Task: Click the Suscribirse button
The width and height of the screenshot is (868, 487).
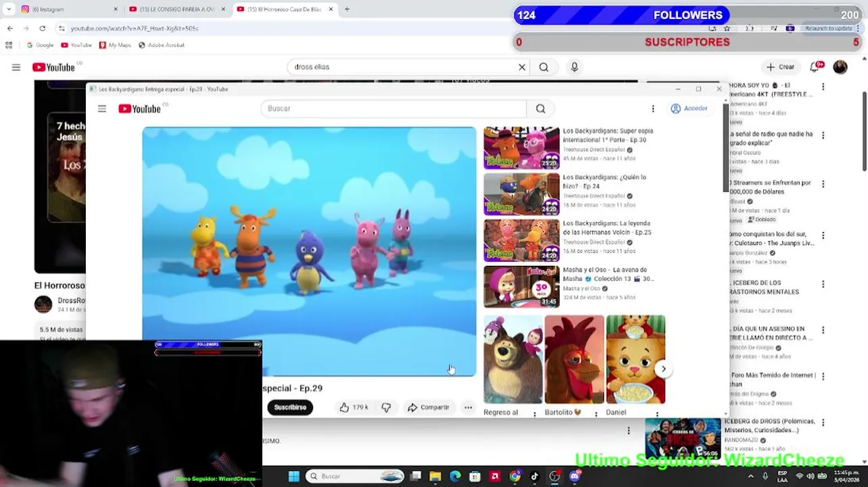Action: pyautogui.click(x=290, y=407)
